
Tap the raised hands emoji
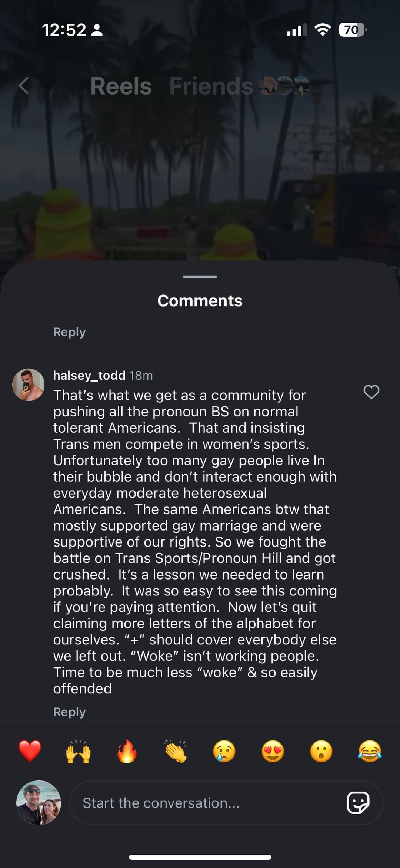pos(79,751)
